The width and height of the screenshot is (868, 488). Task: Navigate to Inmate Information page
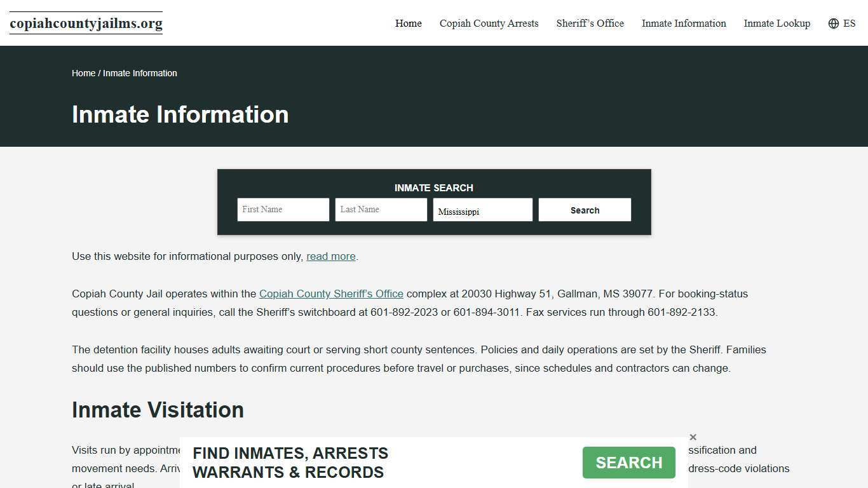(684, 24)
